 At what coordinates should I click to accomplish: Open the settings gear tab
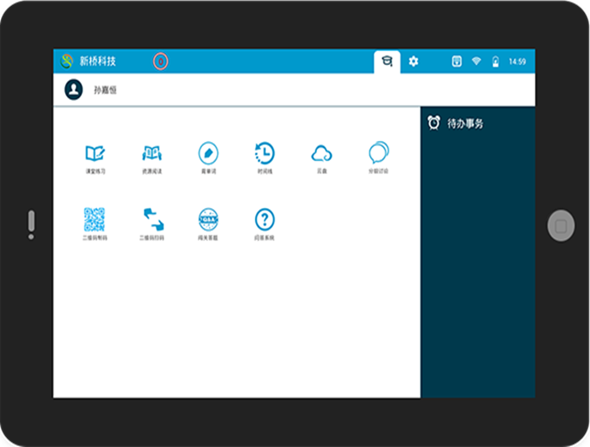click(x=413, y=61)
